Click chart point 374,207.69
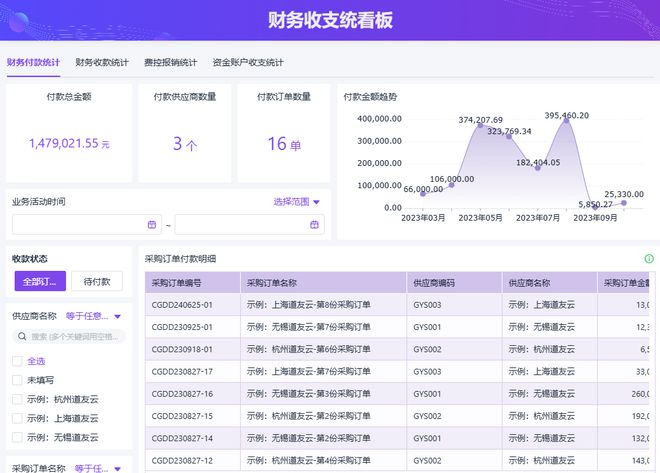The width and height of the screenshot is (660, 473). pyautogui.click(x=480, y=125)
